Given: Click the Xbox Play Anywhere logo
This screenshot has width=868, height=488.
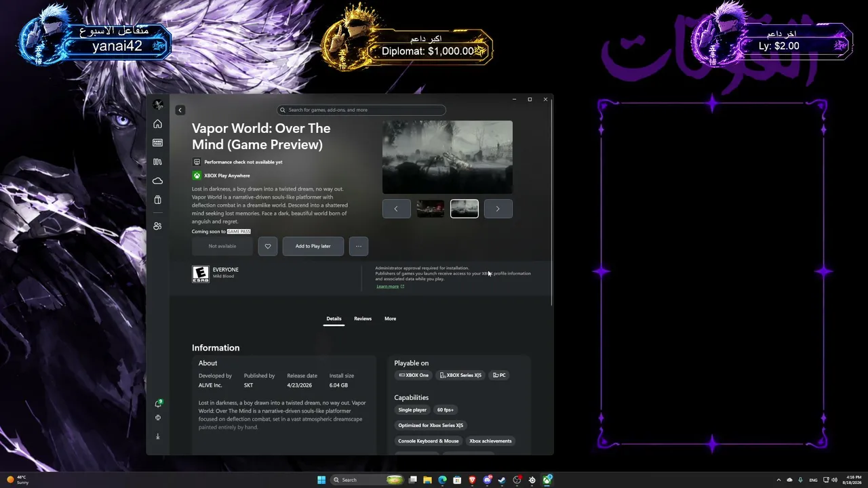Looking at the screenshot, I should pyautogui.click(x=197, y=176).
